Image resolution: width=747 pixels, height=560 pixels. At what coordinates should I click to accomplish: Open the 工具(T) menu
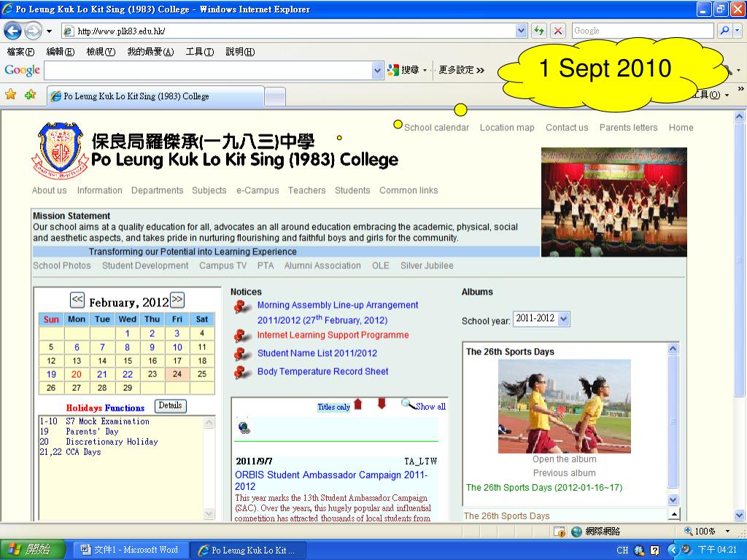point(200,52)
